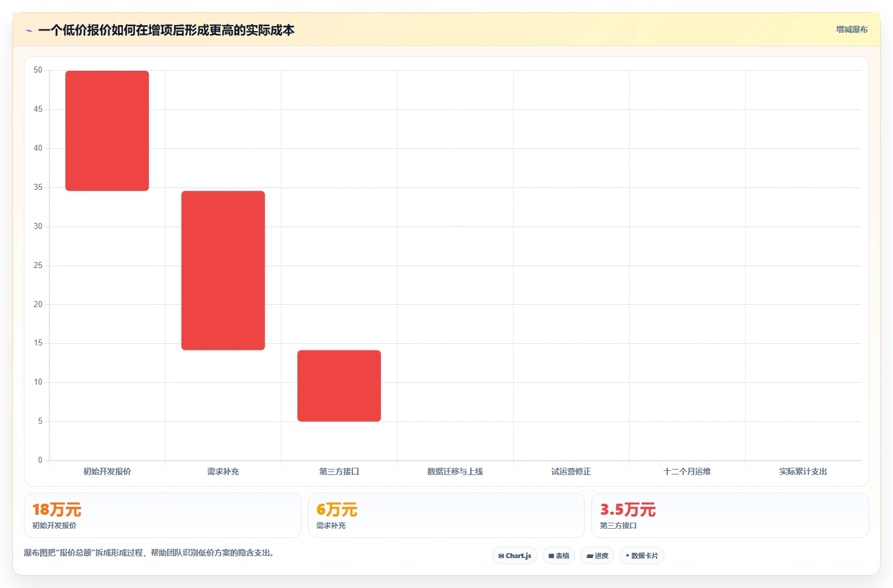Click the 实际累计支出 x-axis label
The width and height of the screenshot is (893, 588).
pyautogui.click(x=803, y=471)
